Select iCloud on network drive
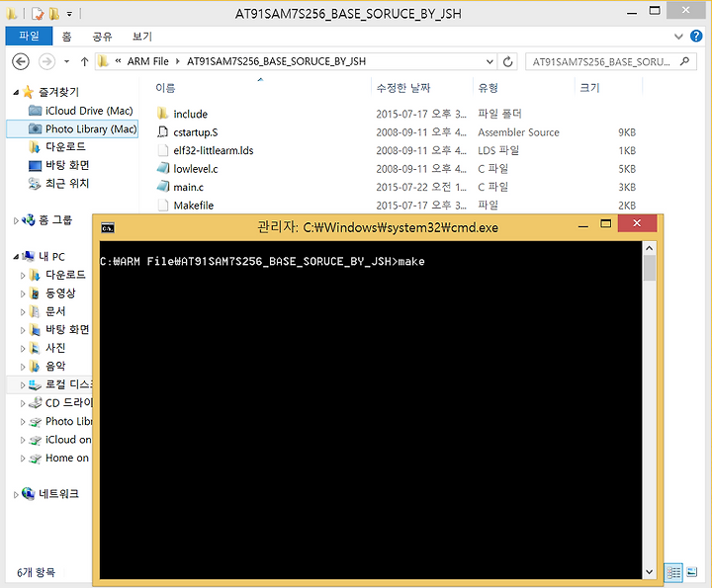 pos(68,440)
